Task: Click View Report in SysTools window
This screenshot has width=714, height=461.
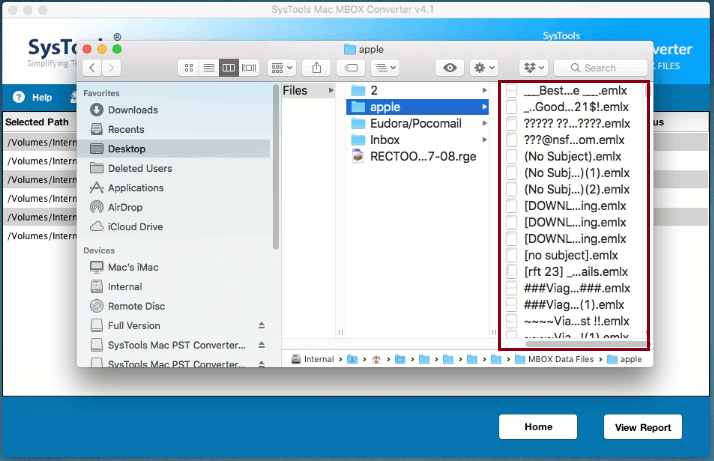Action: [x=643, y=427]
